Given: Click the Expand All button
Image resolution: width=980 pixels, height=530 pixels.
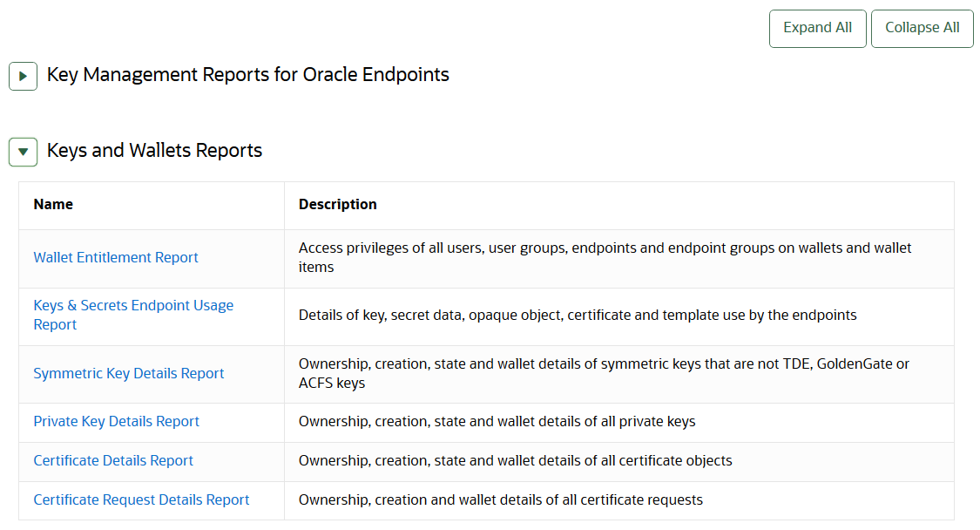Looking at the screenshot, I should 817,28.
